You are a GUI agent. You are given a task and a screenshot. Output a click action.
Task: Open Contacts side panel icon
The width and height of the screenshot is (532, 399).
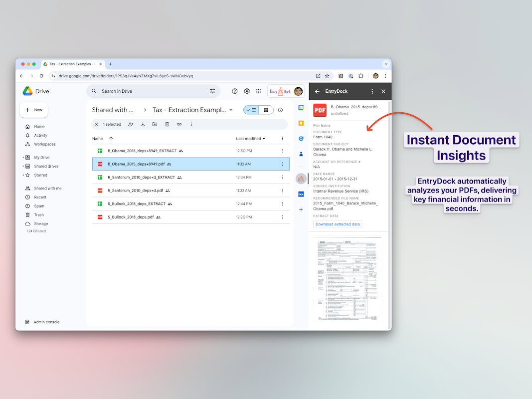pos(301,154)
